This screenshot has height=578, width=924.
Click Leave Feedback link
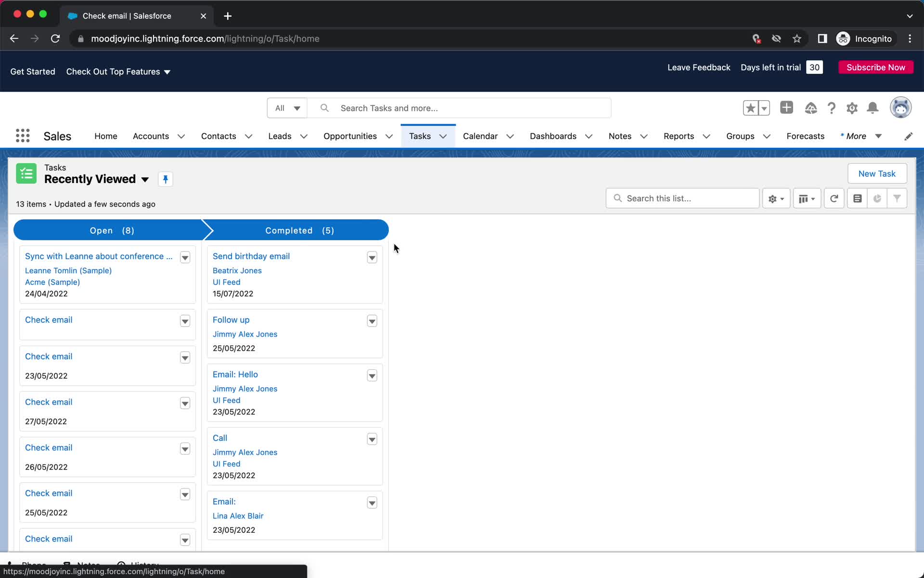click(699, 67)
